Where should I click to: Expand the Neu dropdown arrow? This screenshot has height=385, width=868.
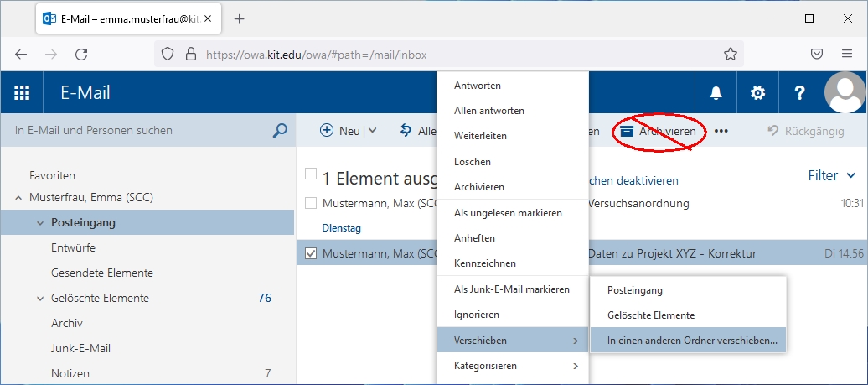point(372,131)
